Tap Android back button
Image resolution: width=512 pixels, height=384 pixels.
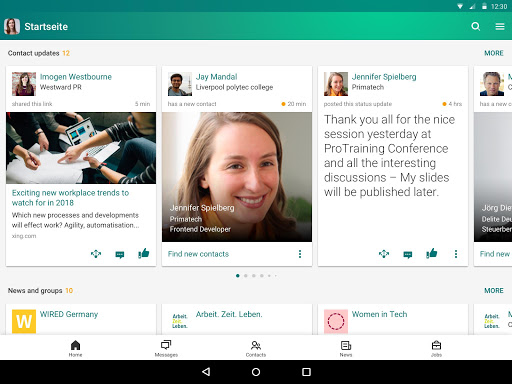(206, 372)
